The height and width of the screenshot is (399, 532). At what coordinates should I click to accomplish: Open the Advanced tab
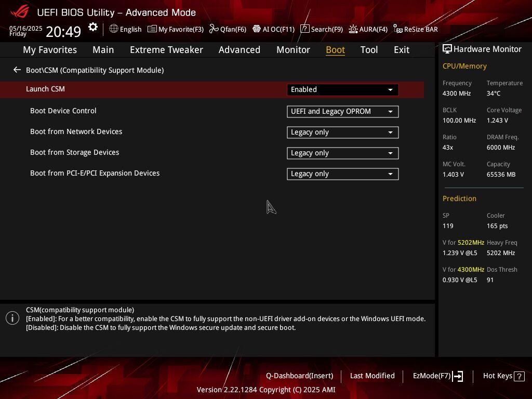point(240,50)
